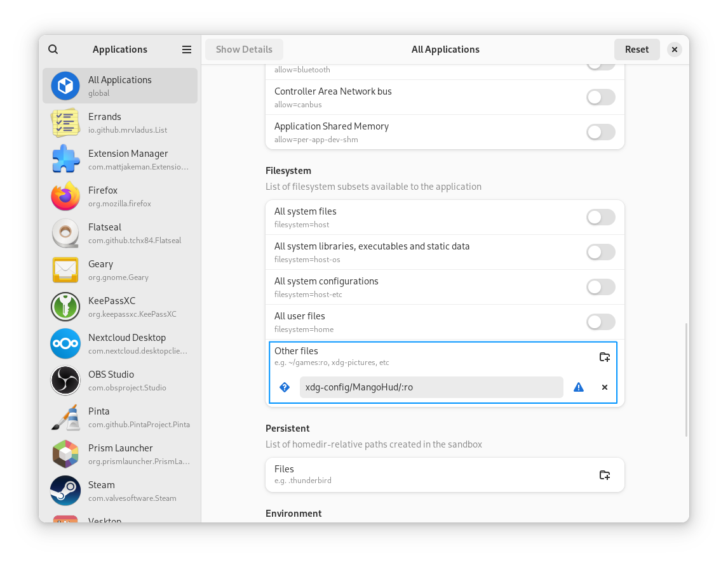Select All Applications global entry
The image size is (728, 565).
pos(120,86)
